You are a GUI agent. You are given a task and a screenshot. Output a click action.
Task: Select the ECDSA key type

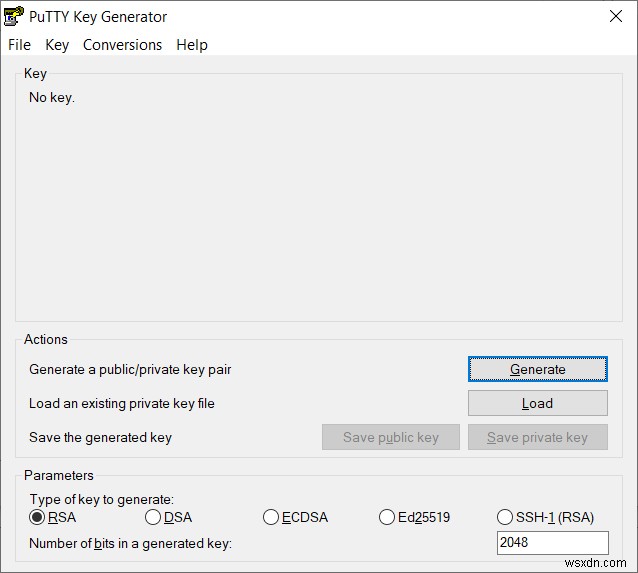point(295,517)
